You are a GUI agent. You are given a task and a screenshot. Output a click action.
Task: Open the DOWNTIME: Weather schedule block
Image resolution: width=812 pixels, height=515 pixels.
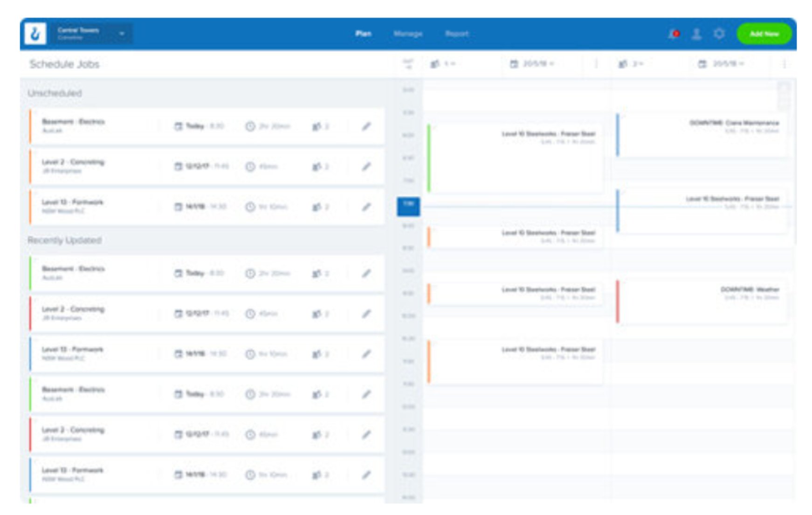[702, 302]
